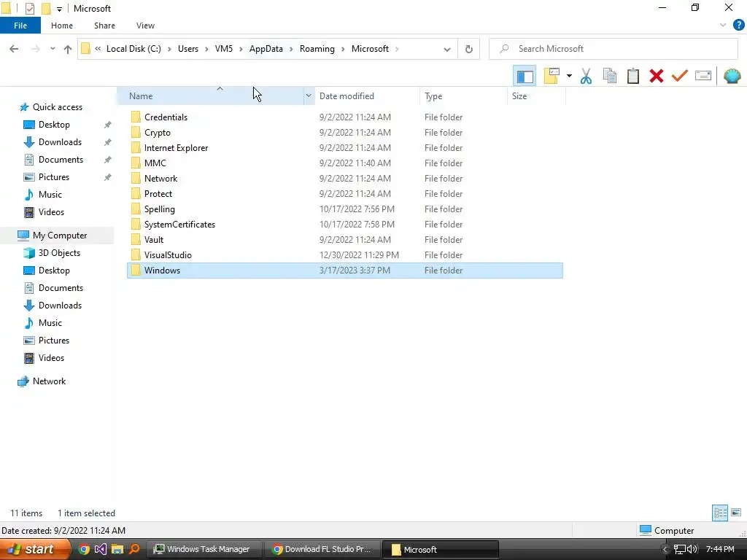The height and width of the screenshot is (560, 747).
Task: Click the rename icon in toolbar
Action: (x=703, y=76)
